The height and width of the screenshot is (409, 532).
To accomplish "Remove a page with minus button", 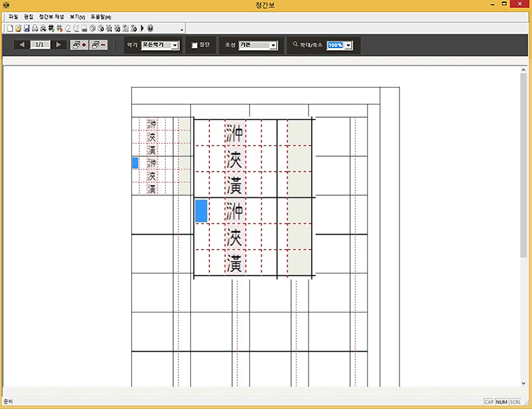I will (99, 44).
